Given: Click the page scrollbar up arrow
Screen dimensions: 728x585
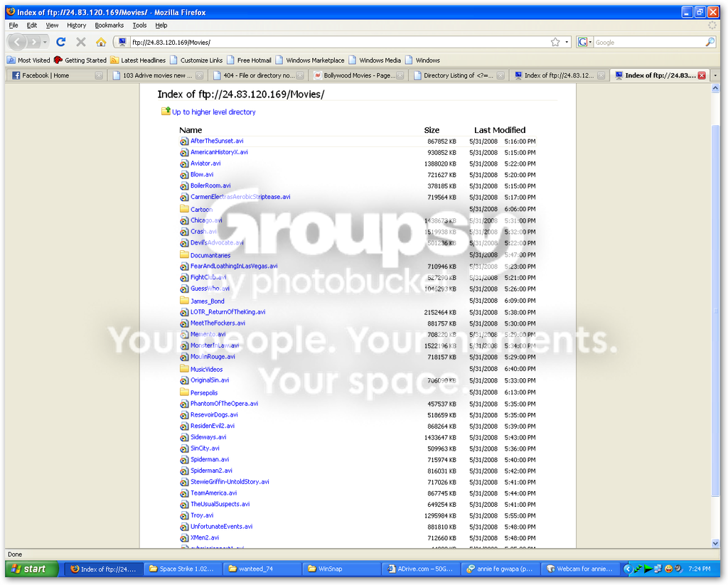Looking at the screenshot, I should click(x=715, y=87).
